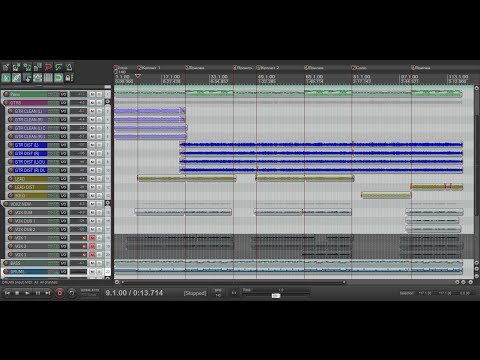Screen dimensions: 480x360
Task: Unmute the VOX 1 track
Action: [92, 238]
